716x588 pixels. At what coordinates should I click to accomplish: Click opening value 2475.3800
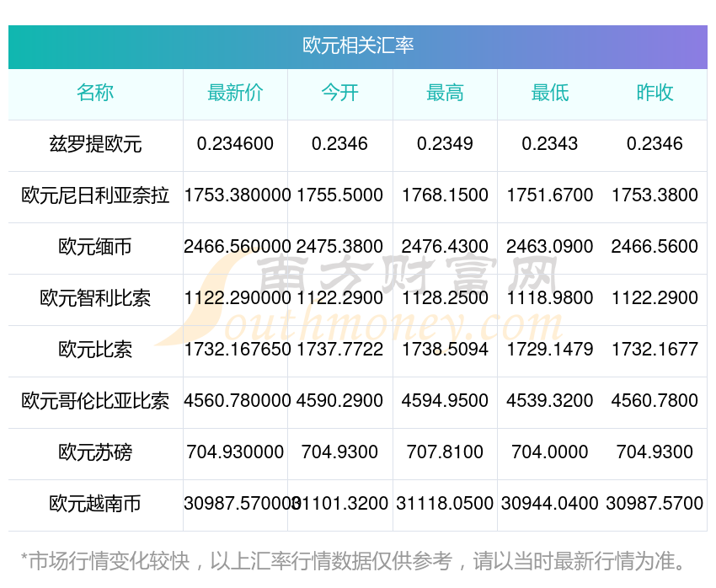(339, 247)
